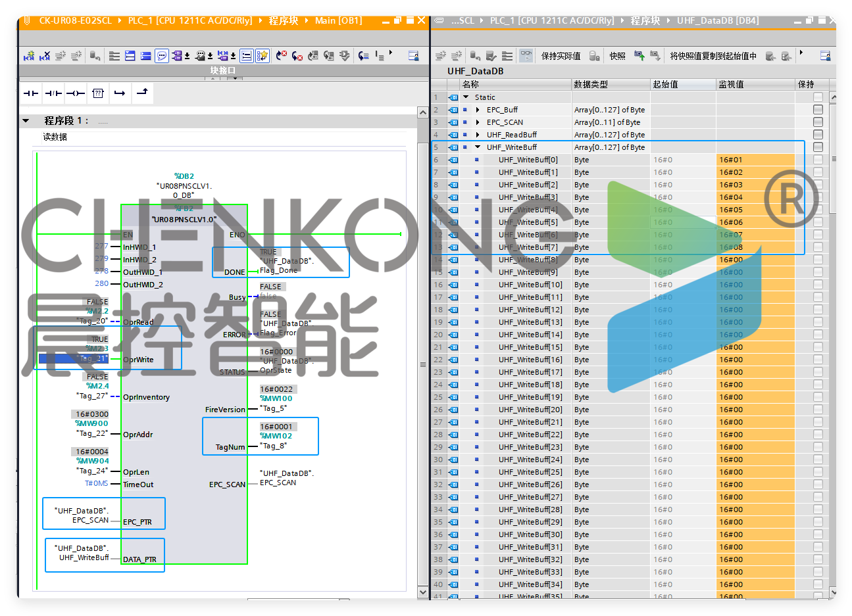Viewport: 852px width, 616px height.
Task: Show more Main toolbar items via overflow arrow
Action: [391, 53]
